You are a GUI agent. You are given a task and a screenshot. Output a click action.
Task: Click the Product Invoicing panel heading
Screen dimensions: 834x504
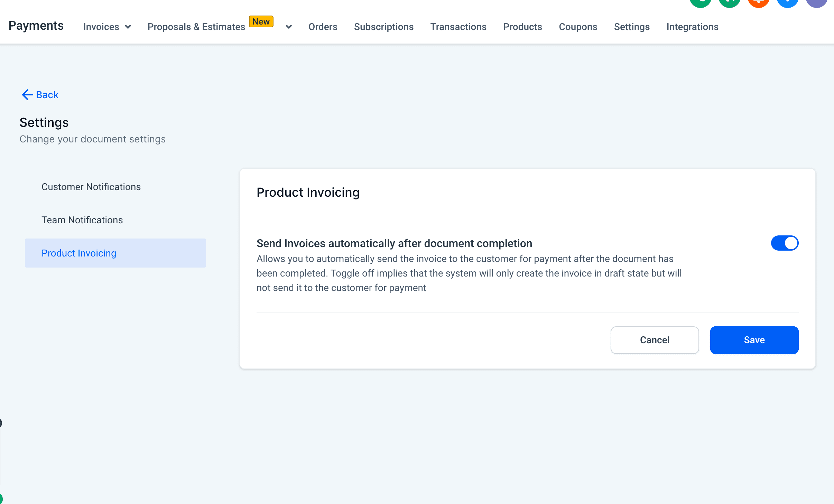(308, 192)
